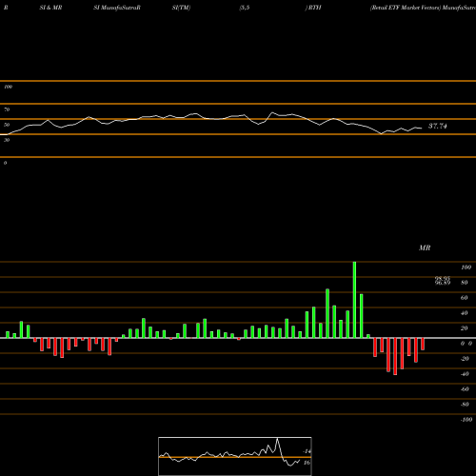Click the -14 value in the mini chart
The width and height of the screenshot is (476, 476).
[307, 451]
